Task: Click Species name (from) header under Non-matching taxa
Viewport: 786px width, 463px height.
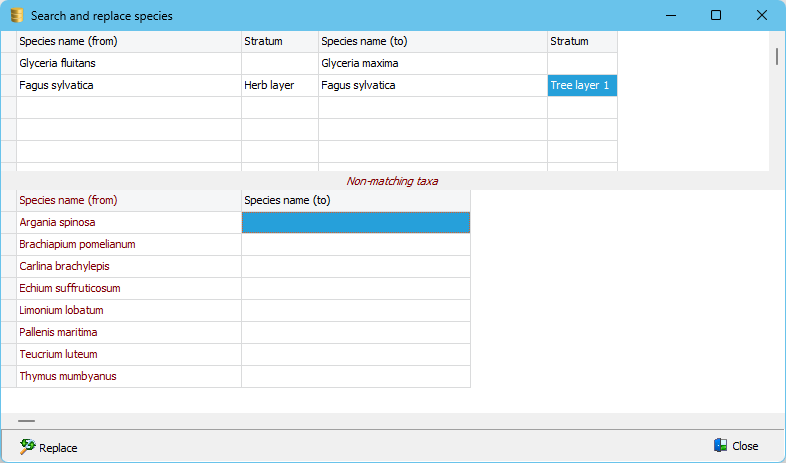Action: click(x=129, y=200)
